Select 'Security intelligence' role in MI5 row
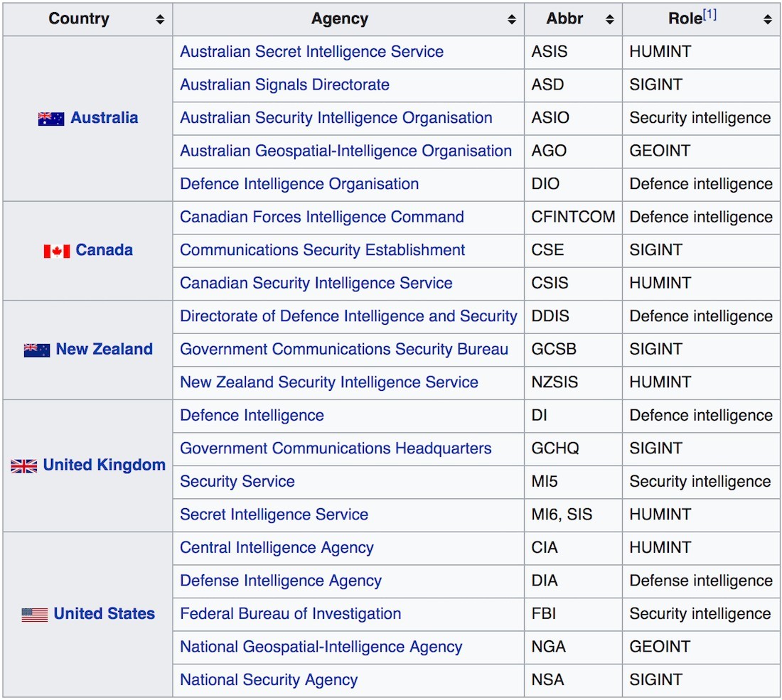The image size is (782, 700). point(700,481)
